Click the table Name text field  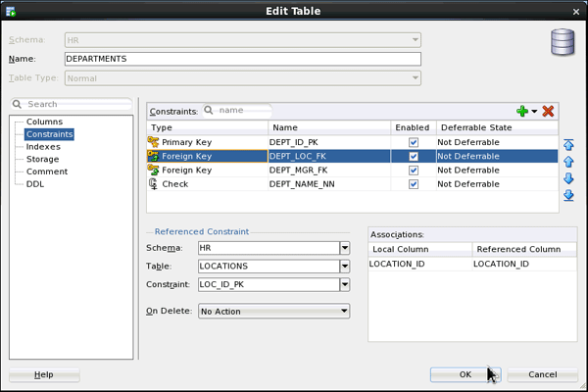coord(242,59)
